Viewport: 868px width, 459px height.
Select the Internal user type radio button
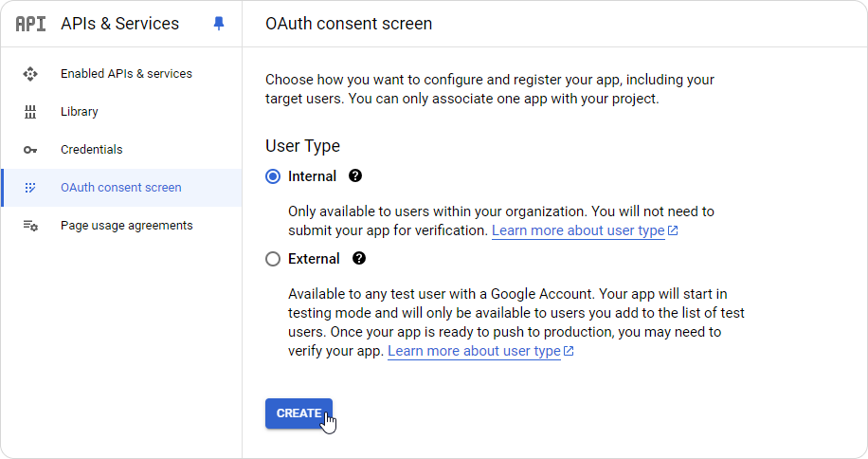click(x=273, y=176)
